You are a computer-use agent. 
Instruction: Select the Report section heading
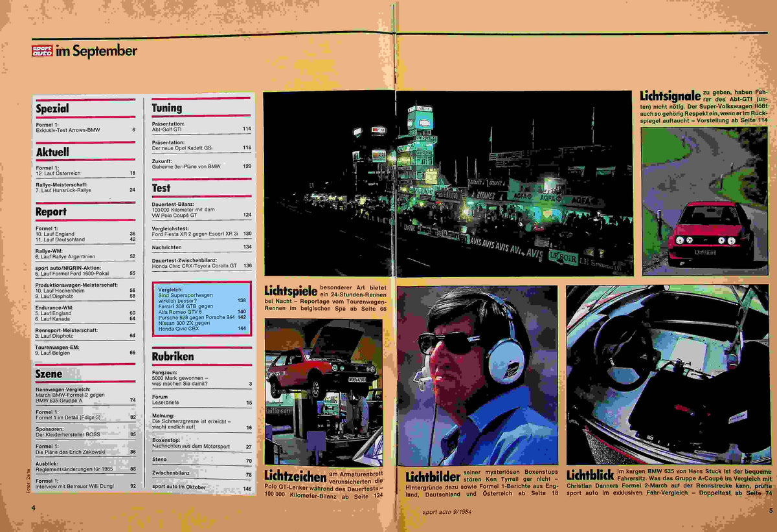point(51,212)
